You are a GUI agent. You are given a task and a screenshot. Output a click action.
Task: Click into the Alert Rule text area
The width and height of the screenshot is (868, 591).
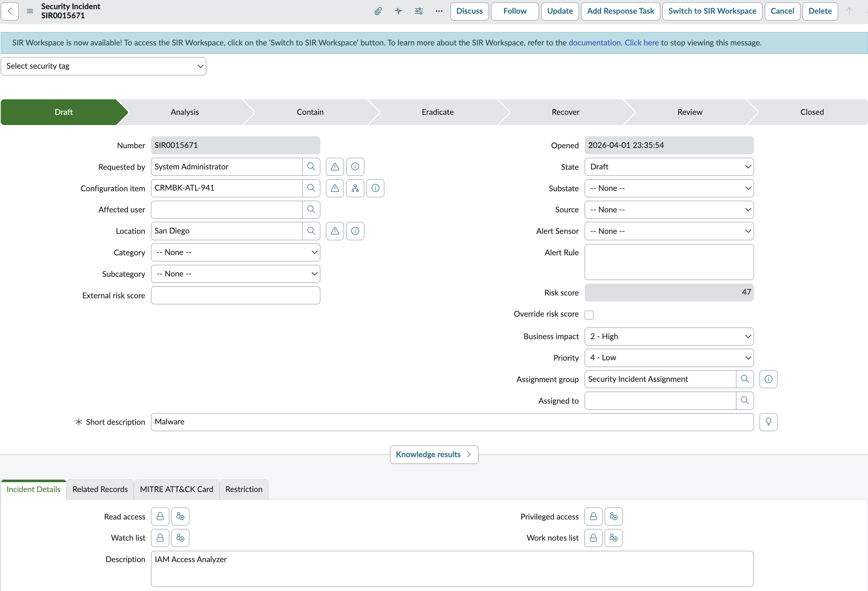click(669, 262)
